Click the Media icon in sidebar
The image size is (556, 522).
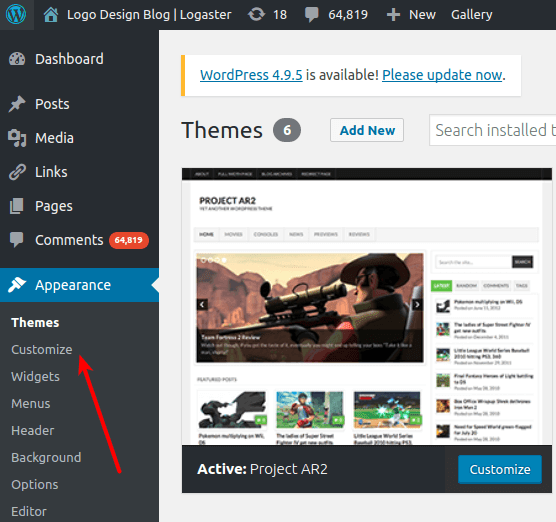tap(17, 138)
